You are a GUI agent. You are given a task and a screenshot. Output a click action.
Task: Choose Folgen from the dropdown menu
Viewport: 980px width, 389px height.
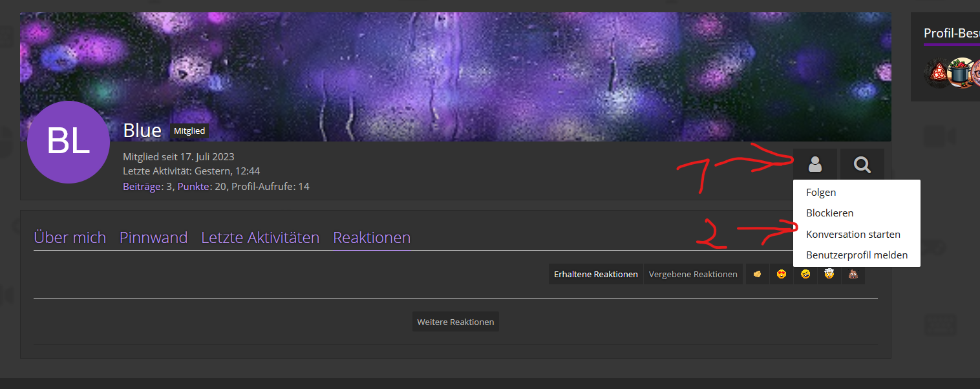[x=821, y=192]
